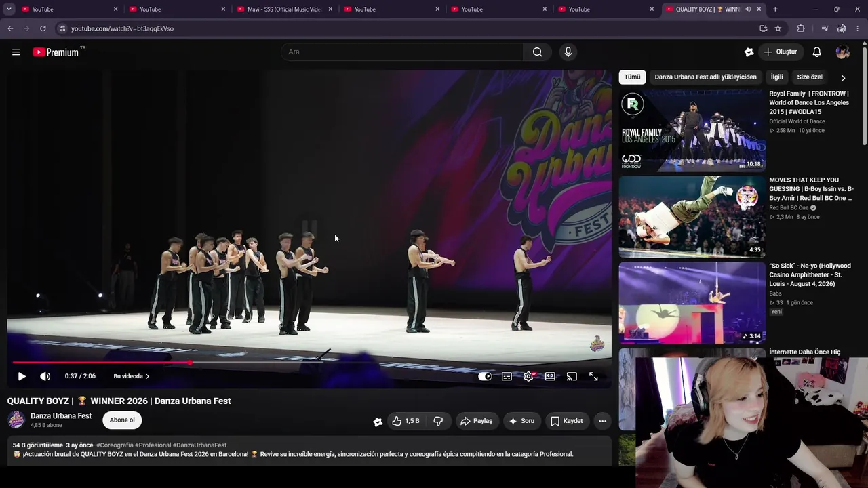Expand the Bu videoda chapters chevron
This screenshot has height=488, width=868.
coord(147,376)
